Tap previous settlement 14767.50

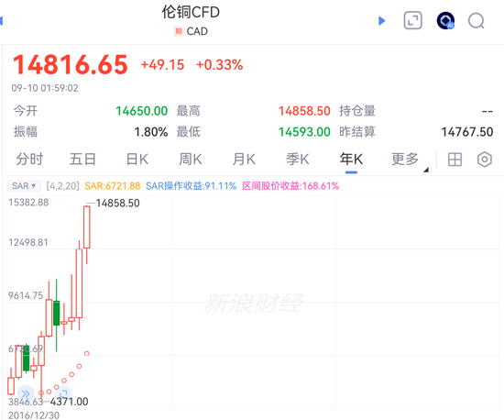(467, 132)
